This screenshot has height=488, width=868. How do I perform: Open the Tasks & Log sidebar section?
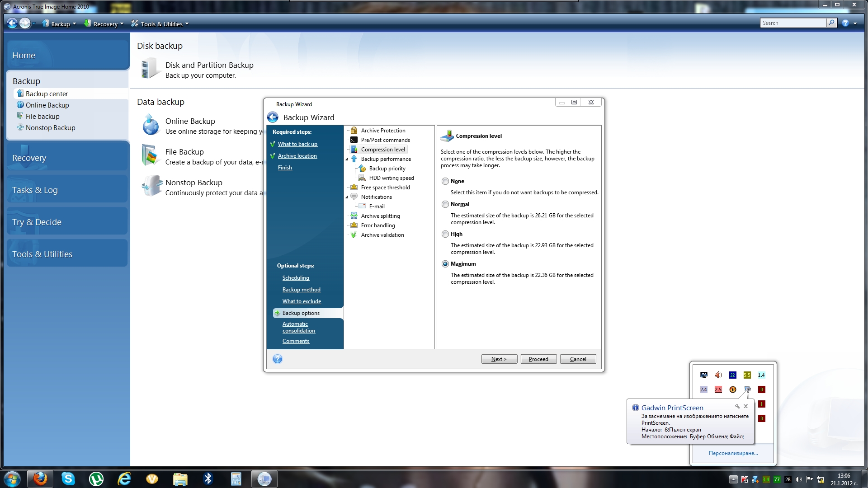[67, 190]
